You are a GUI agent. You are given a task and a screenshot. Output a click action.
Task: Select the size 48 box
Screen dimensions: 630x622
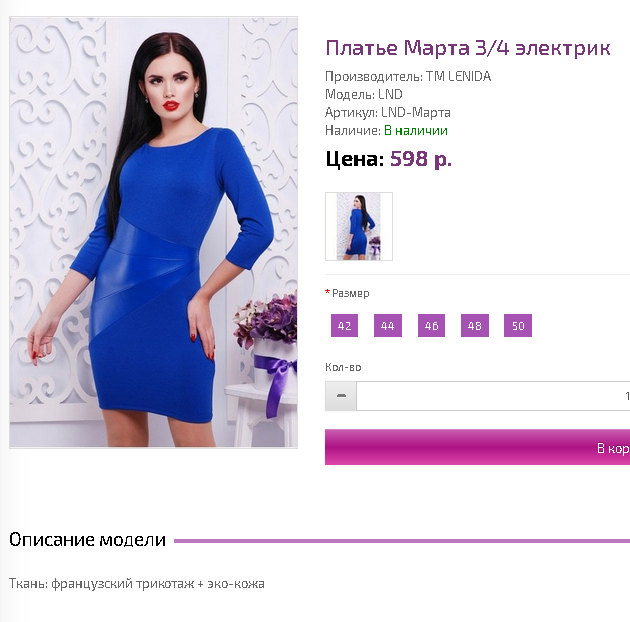[x=475, y=325]
